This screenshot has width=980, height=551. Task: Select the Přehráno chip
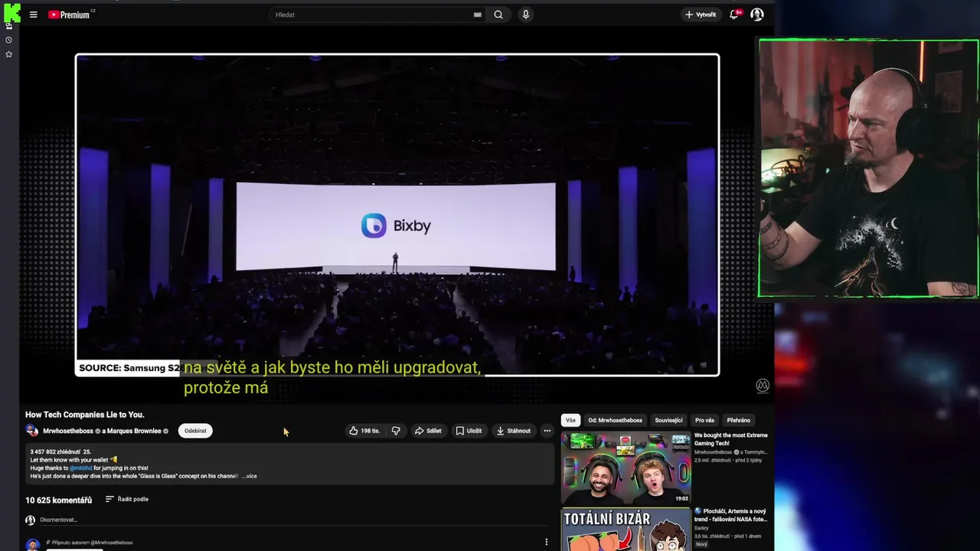coord(738,420)
